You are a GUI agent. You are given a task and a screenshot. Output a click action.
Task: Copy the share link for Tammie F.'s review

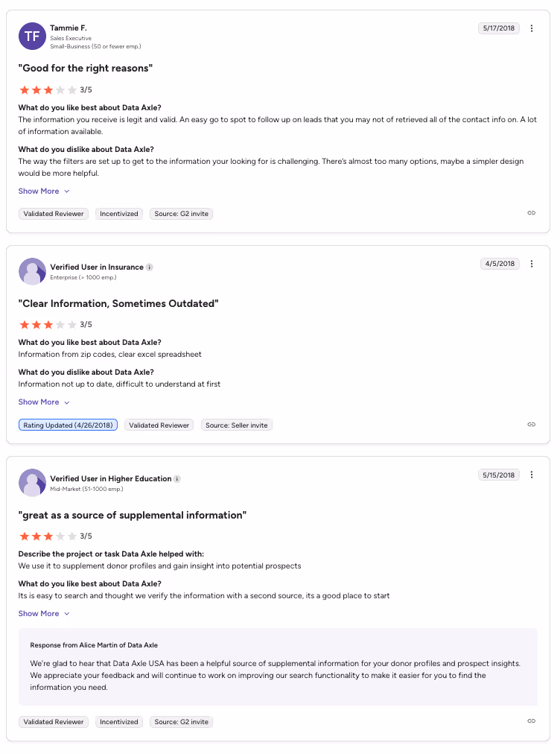(531, 212)
